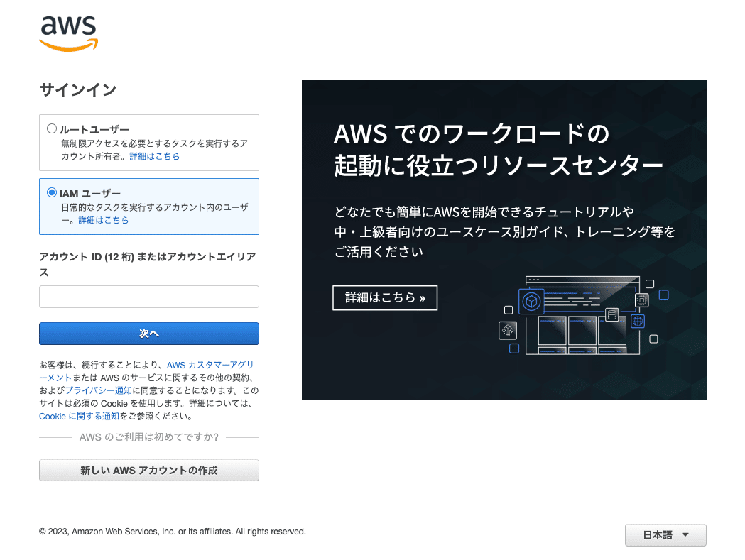Click the 次へ button
This screenshot has width=745, height=560.
click(148, 334)
